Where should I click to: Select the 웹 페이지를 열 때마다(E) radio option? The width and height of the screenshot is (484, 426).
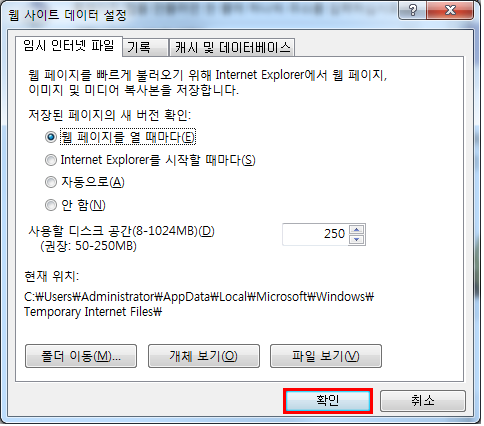click(51, 137)
